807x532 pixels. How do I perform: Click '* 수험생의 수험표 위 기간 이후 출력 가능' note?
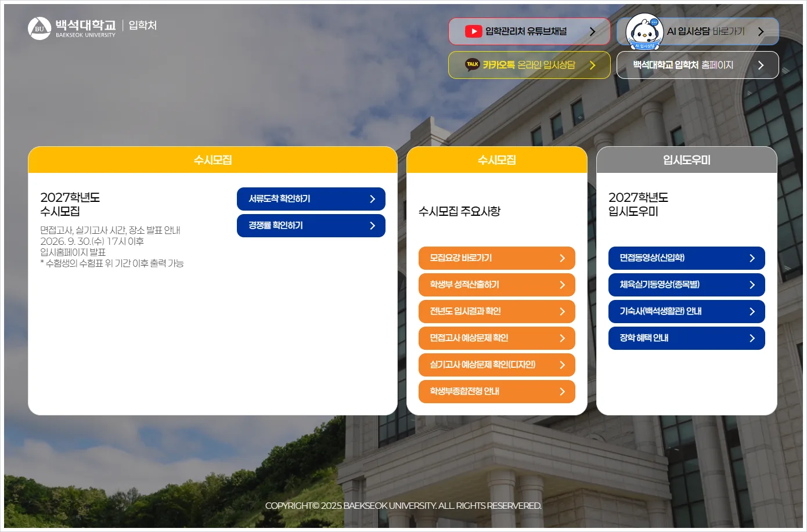[111, 263]
